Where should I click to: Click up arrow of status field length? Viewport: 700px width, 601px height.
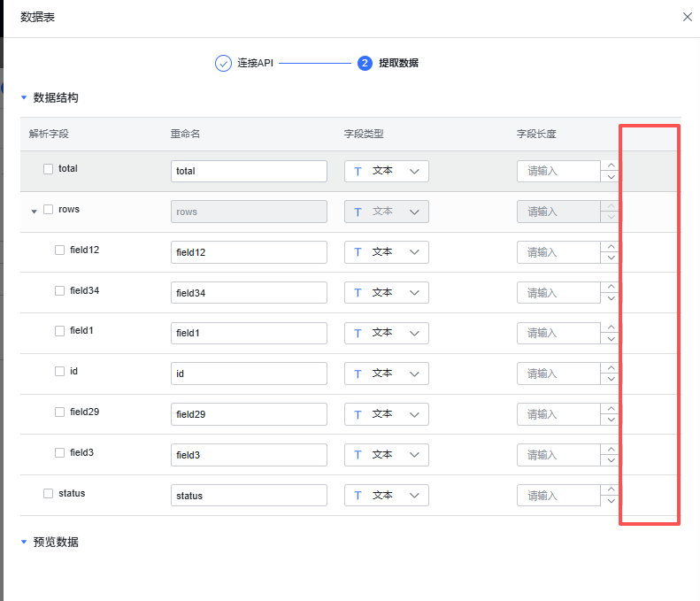coord(612,489)
